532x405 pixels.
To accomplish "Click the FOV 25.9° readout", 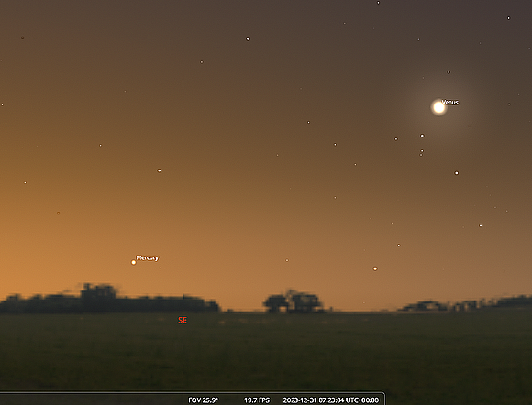I will [x=204, y=400].
